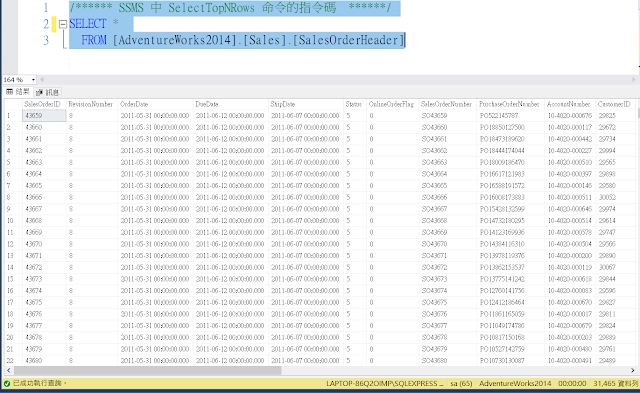Select row header number 1
This screenshot has width=640, height=393.
13,116
